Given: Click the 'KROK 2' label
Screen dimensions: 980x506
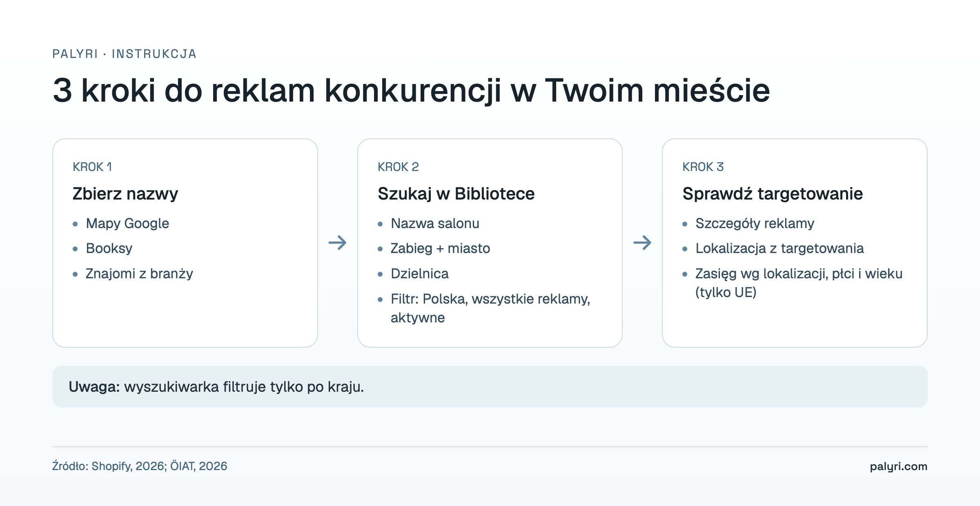Looking at the screenshot, I should (x=398, y=167).
